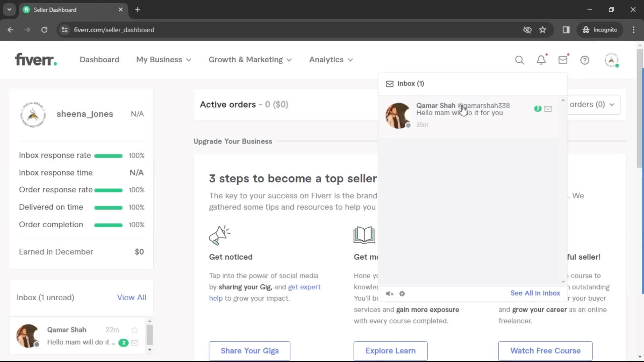Image resolution: width=644 pixels, height=362 pixels.
Task: Click the 35m timestamp in popup
Action: (x=422, y=125)
